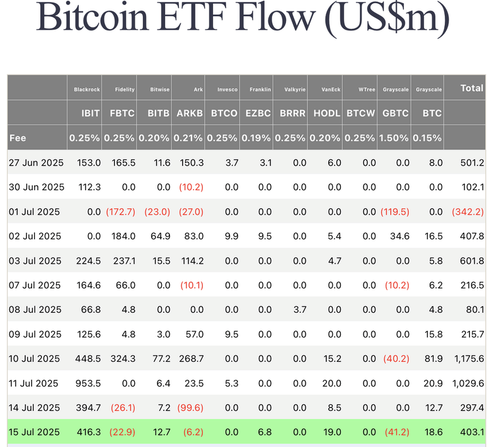Click the 10 Jul 2025 date cell

coord(35,358)
